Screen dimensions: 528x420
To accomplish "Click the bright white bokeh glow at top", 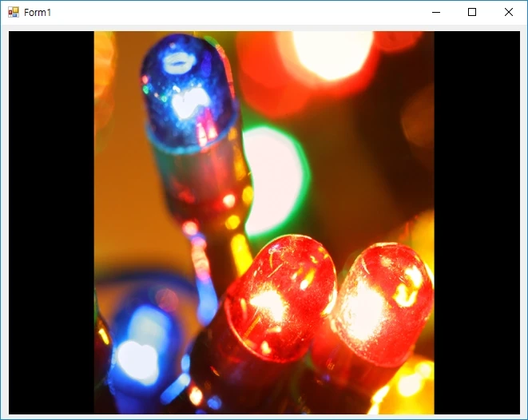I will coord(331,54).
